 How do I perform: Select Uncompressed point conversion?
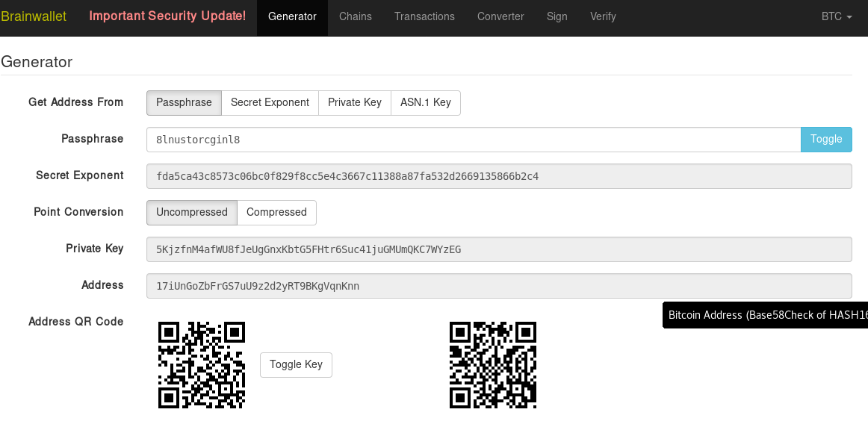191,213
